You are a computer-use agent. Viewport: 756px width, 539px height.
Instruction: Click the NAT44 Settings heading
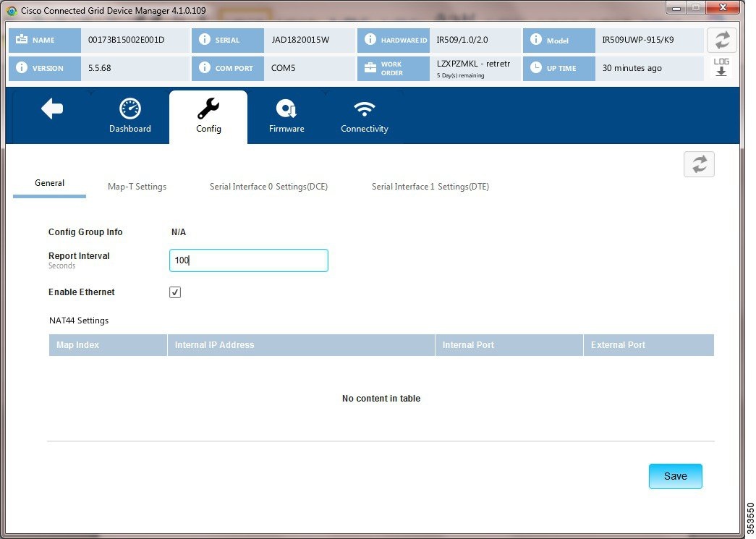coord(79,321)
